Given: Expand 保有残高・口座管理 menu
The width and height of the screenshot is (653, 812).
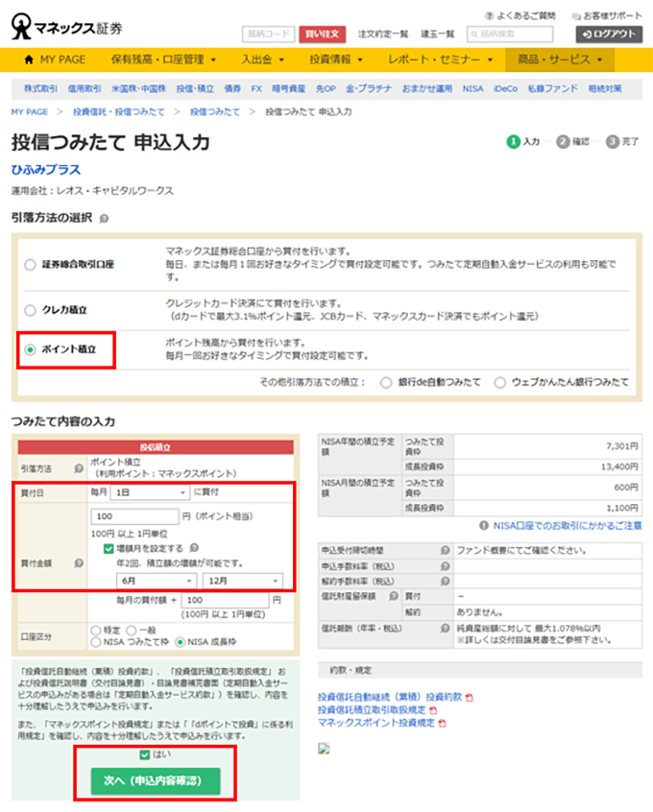Looking at the screenshot, I should coord(163,60).
